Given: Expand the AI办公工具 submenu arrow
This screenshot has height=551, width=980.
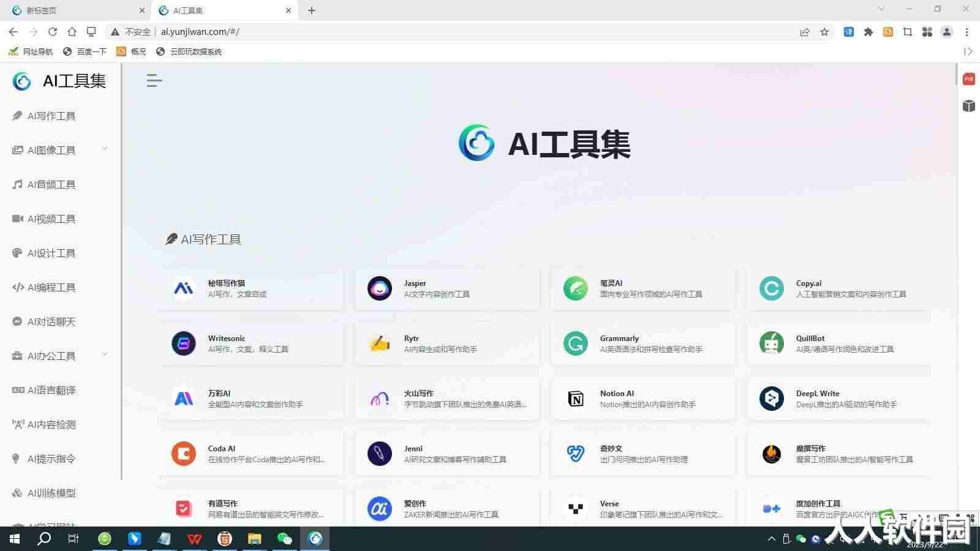Looking at the screenshot, I should click(x=105, y=354).
